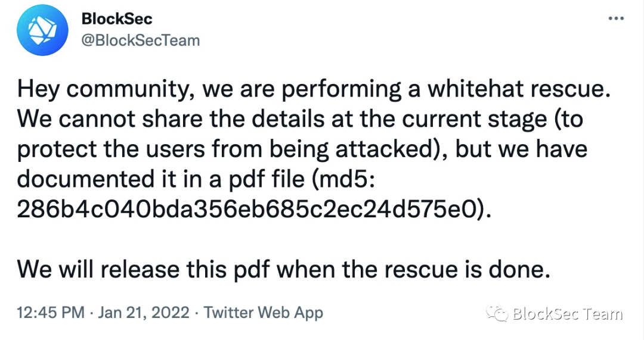Click the Jan 21, 2022 date

(144, 313)
